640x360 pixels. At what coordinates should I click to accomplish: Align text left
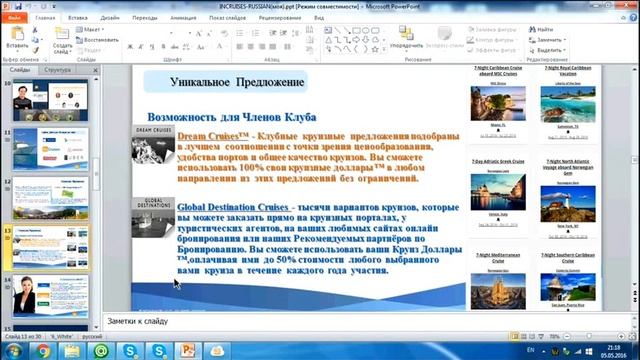click(240, 47)
